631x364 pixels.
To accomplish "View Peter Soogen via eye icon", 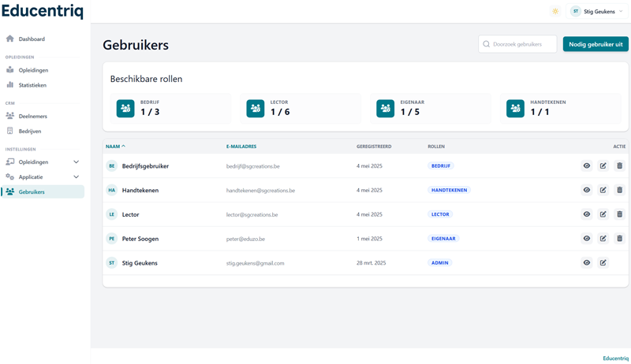I will tap(587, 239).
